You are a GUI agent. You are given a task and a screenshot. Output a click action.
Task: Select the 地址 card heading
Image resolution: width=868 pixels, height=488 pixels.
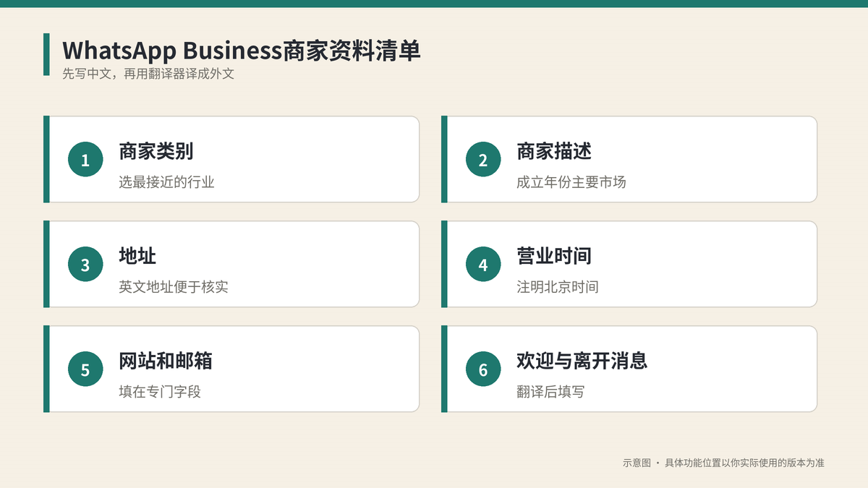(x=137, y=256)
